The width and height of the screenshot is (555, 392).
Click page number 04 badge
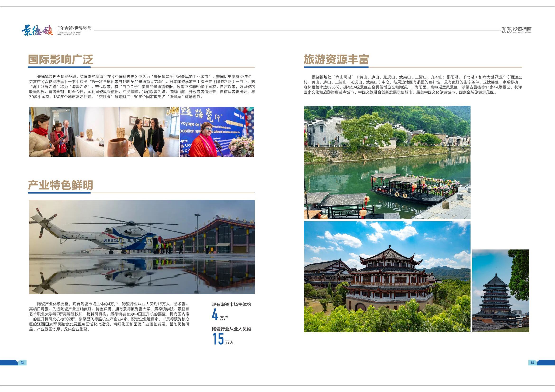[532, 363]
